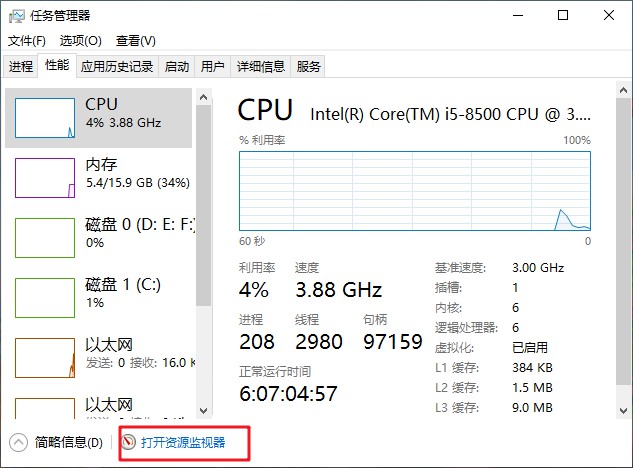Image resolution: width=633 pixels, height=468 pixels.
Task: Switch to the 详细信息 tab
Action: (x=261, y=67)
